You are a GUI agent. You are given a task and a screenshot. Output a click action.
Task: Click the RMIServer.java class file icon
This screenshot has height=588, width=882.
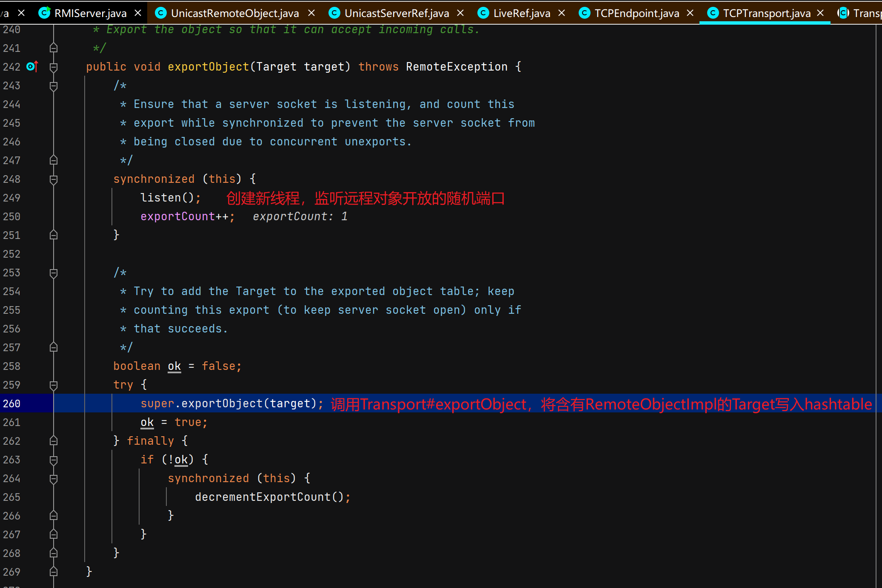coord(44,13)
